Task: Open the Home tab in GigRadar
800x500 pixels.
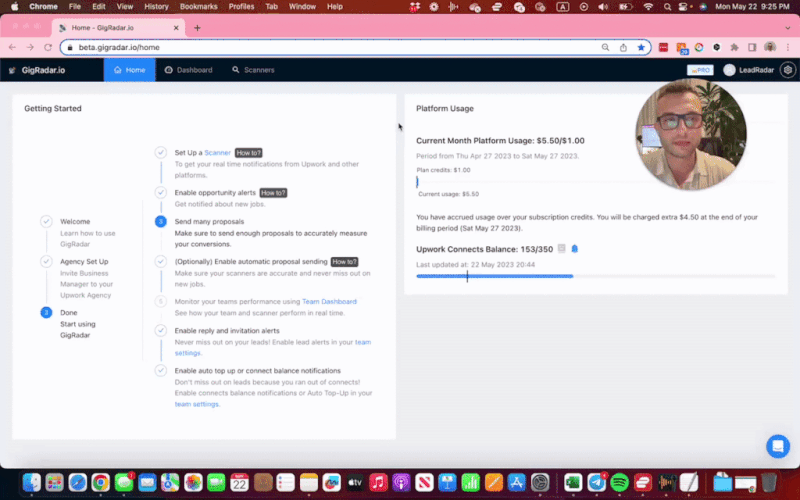Action: coord(130,70)
